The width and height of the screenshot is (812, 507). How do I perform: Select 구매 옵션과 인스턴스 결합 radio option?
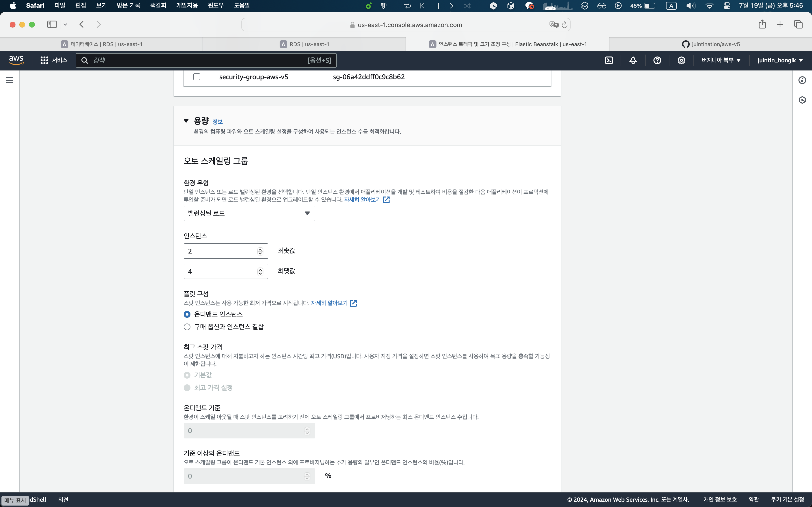click(187, 327)
